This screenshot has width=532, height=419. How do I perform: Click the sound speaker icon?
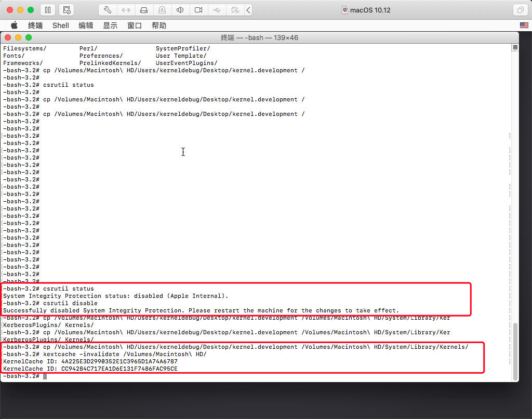pyautogui.click(x=180, y=10)
